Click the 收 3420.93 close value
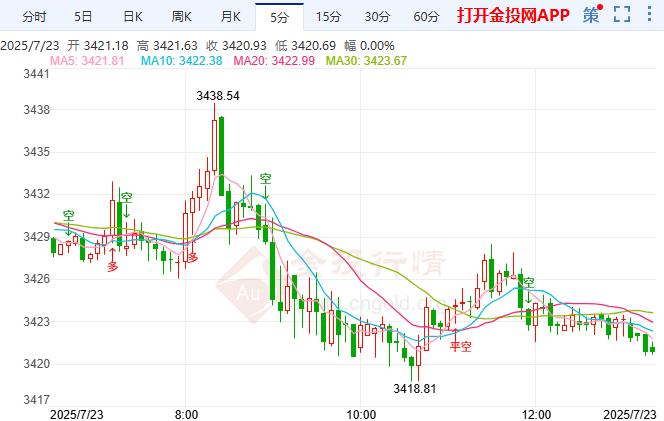This screenshot has height=421, width=664. [x=236, y=46]
